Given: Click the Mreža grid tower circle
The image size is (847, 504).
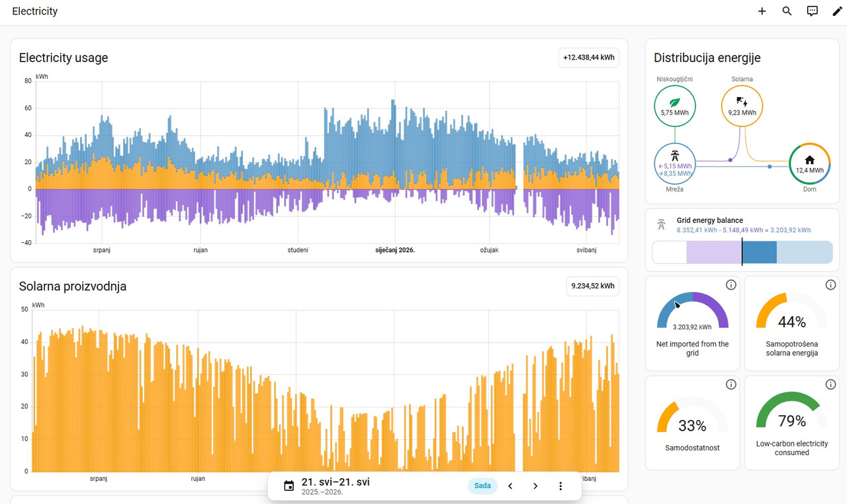Looking at the screenshot, I should pos(675,164).
